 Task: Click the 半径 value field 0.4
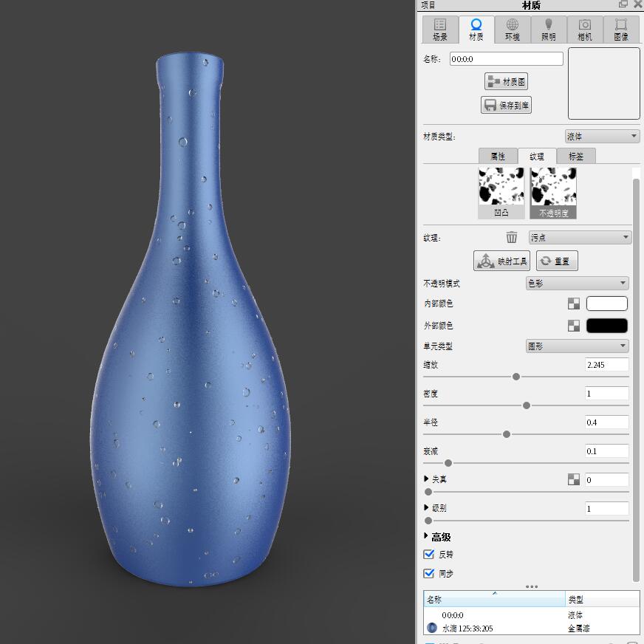pyautogui.click(x=606, y=422)
